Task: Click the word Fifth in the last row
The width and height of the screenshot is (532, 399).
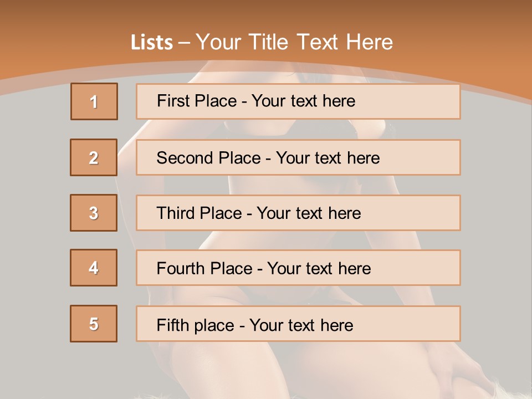Action: coord(172,325)
